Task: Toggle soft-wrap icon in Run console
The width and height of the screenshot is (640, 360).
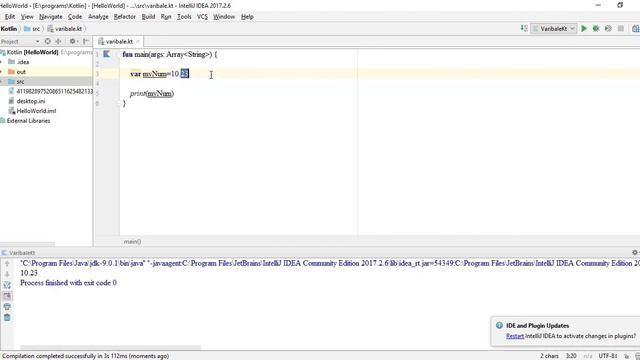Action: tap(7, 285)
